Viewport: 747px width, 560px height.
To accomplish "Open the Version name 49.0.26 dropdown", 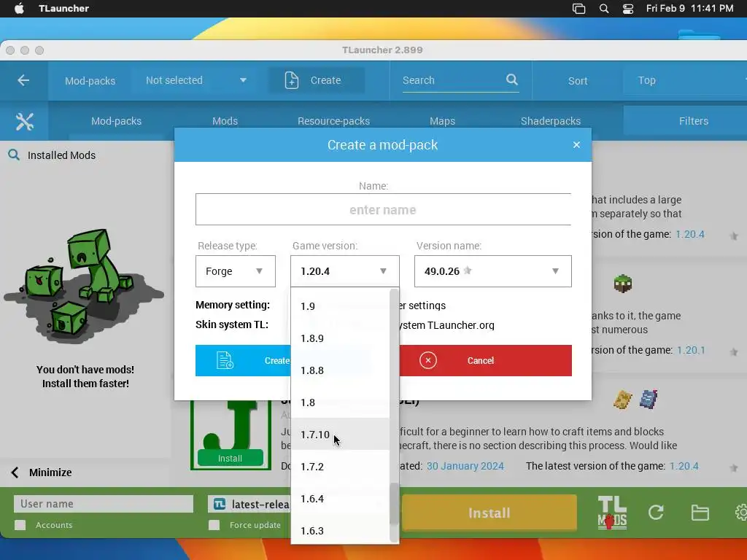I will (493, 271).
